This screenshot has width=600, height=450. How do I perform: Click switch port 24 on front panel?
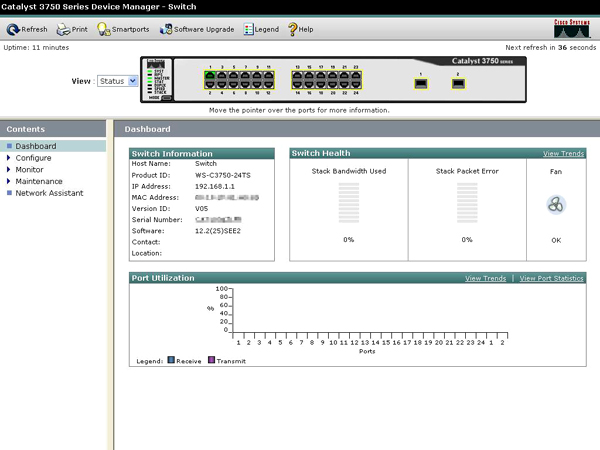[356, 84]
